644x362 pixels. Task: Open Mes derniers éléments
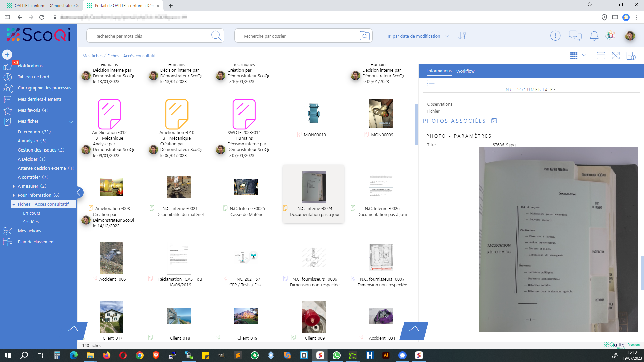coord(40,99)
